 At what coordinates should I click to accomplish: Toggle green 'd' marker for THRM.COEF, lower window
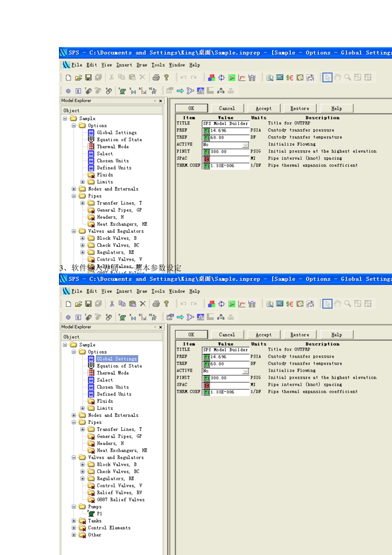click(207, 392)
